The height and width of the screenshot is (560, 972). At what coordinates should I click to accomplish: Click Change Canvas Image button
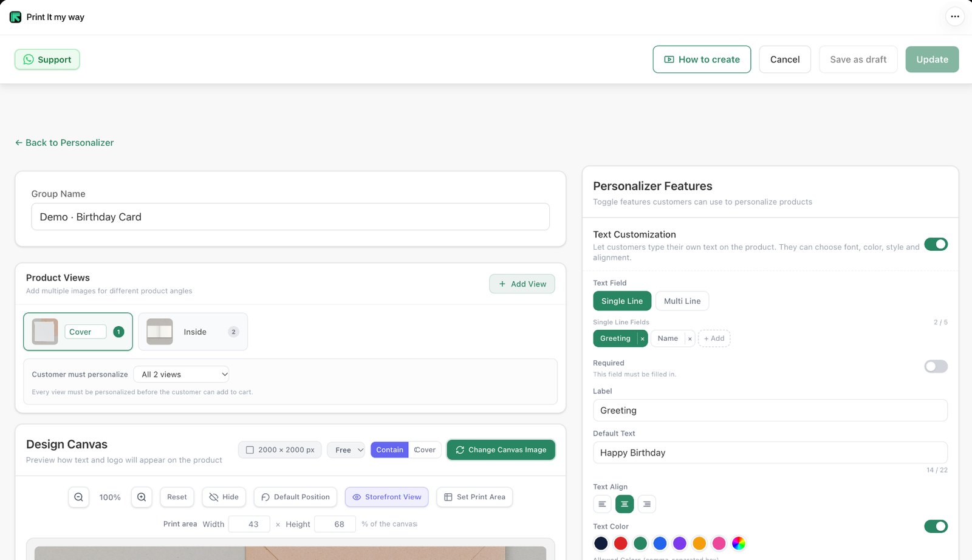pyautogui.click(x=501, y=450)
